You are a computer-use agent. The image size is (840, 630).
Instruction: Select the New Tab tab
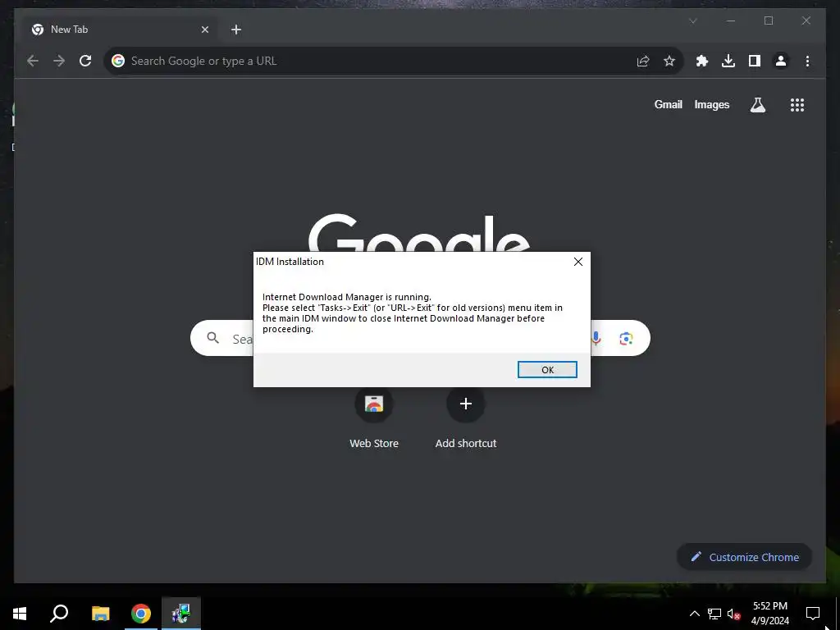coord(121,30)
